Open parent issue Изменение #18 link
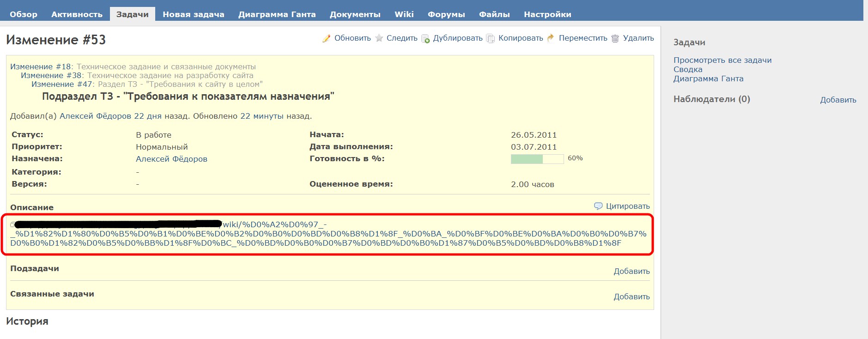This screenshot has height=339, width=868. (40, 67)
